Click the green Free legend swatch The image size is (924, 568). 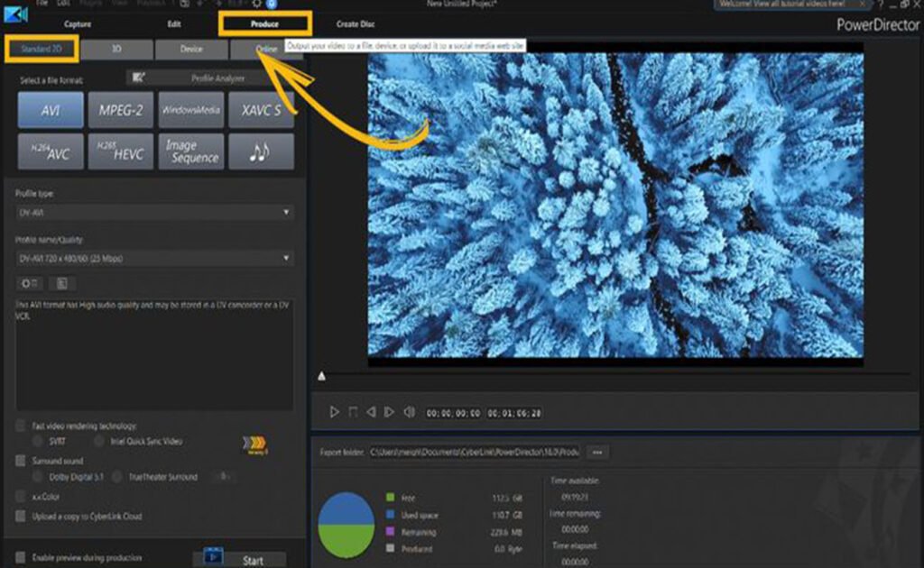click(x=390, y=498)
